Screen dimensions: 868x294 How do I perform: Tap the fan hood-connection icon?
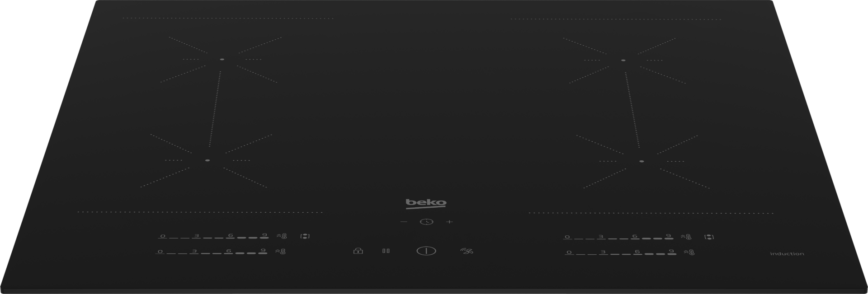(x=467, y=251)
